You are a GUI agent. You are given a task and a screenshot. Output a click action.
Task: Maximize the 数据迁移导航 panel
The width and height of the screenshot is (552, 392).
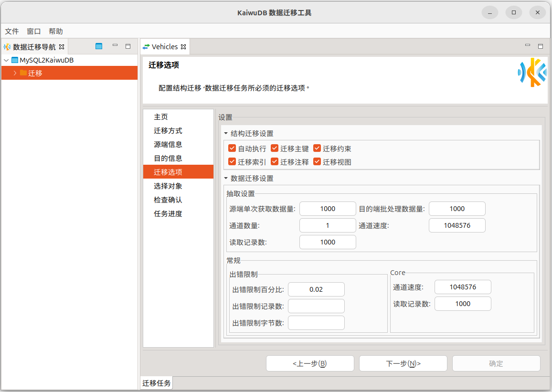click(128, 46)
